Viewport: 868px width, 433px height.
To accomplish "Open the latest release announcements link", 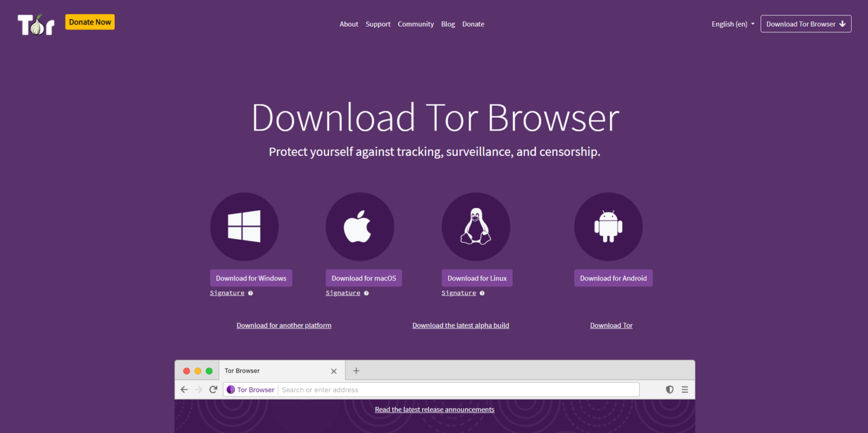I will tap(434, 409).
